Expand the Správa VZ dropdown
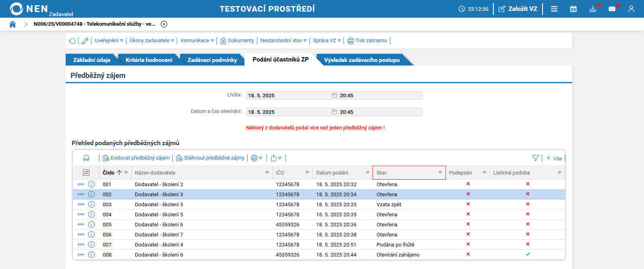 [327, 41]
